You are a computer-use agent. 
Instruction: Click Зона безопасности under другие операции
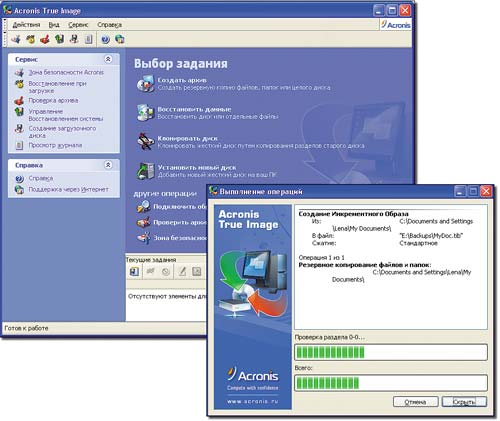180,238
